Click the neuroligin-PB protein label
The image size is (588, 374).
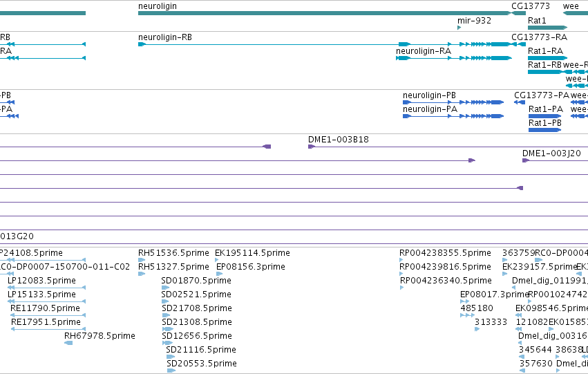pyautogui.click(x=429, y=95)
